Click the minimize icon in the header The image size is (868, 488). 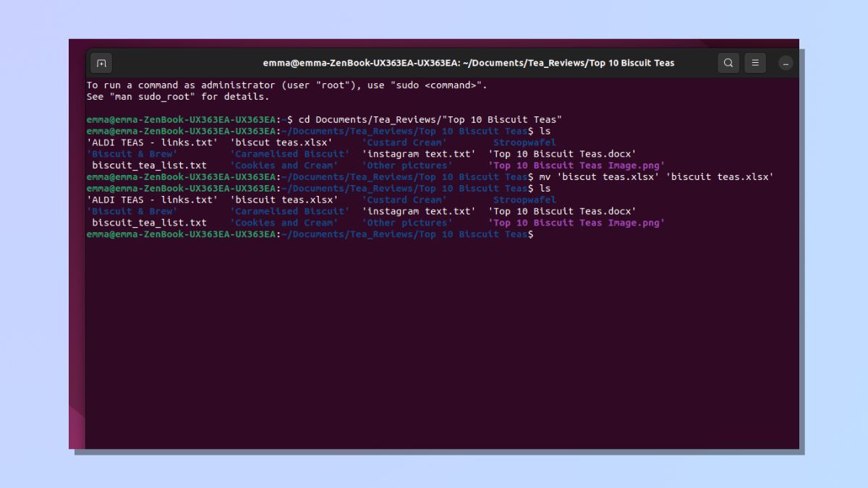coord(786,63)
